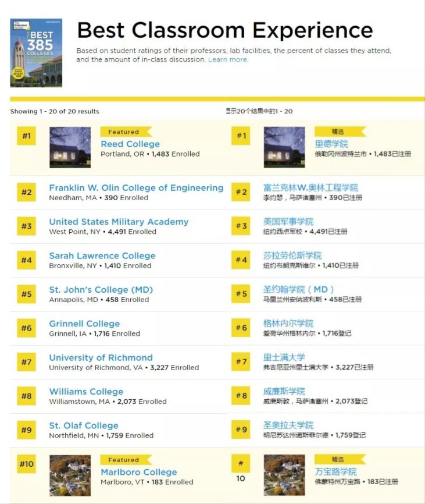Screen dimensions: 425x504
Task: Click the text 'Northfield, MN • 1,759 Enrolled'
Action: (x=101, y=435)
